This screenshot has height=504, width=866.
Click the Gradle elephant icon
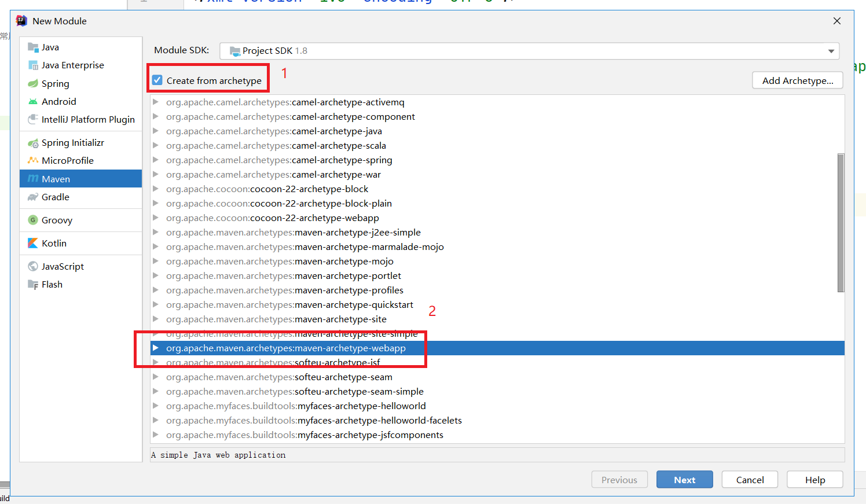click(x=33, y=197)
